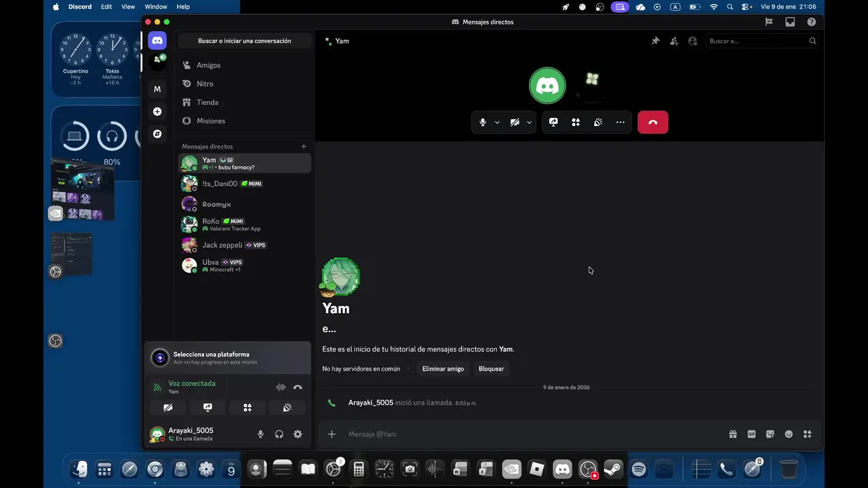
Task: Expand microphone options arrow in call bar
Action: point(497,122)
